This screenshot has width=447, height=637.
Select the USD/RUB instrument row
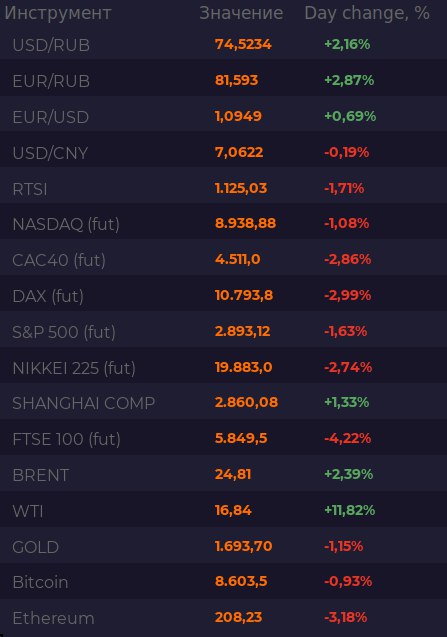224,45
